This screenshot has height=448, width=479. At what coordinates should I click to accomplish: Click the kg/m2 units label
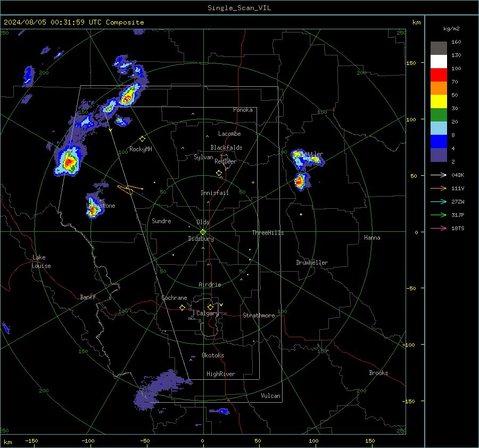pos(451,29)
